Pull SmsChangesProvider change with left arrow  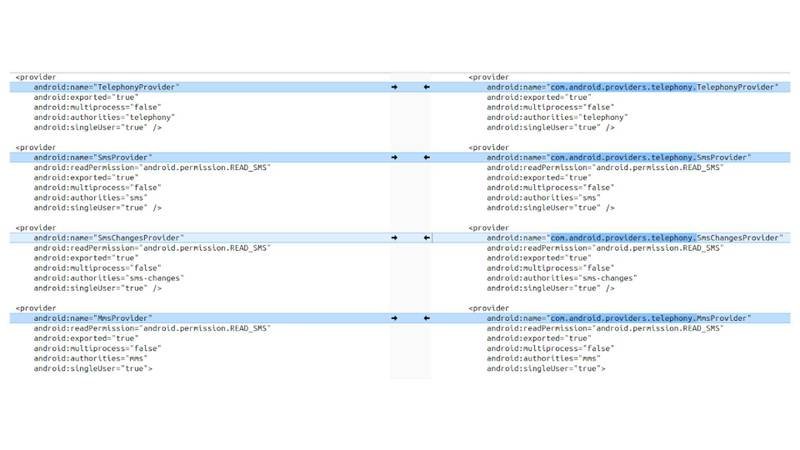pyautogui.click(x=427, y=238)
